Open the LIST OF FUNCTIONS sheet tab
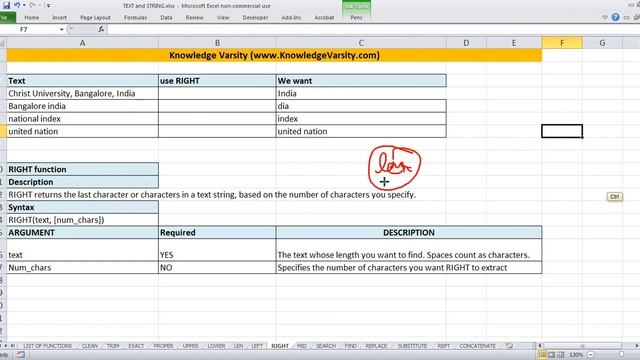The image size is (640, 360). 47,346
